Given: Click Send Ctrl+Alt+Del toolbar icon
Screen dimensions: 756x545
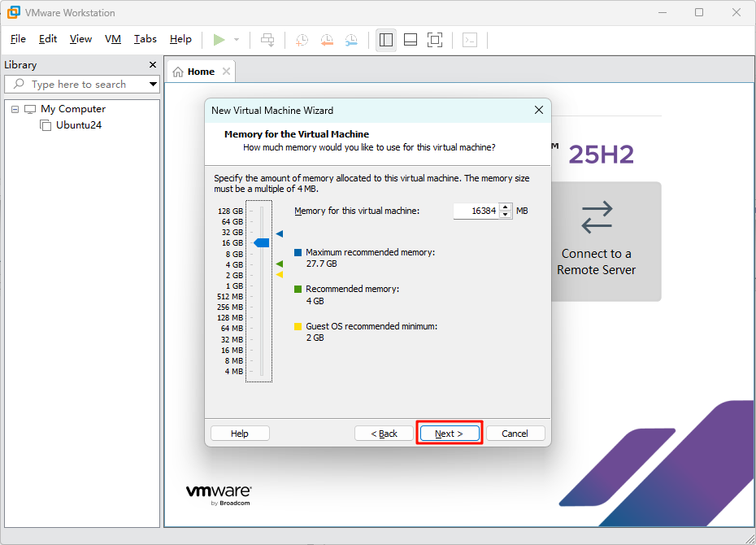Looking at the screenshot, I should [x=267, y=40].
